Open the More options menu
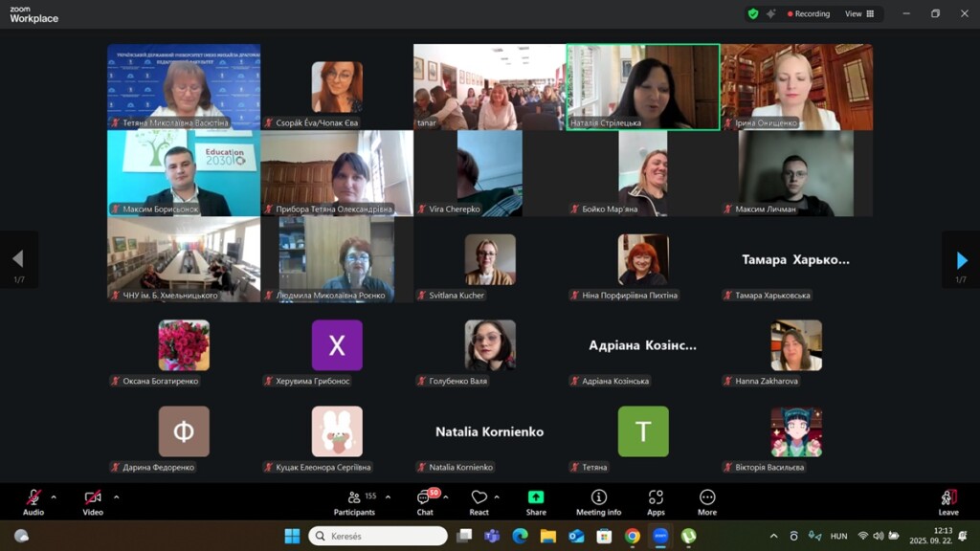 707,502
